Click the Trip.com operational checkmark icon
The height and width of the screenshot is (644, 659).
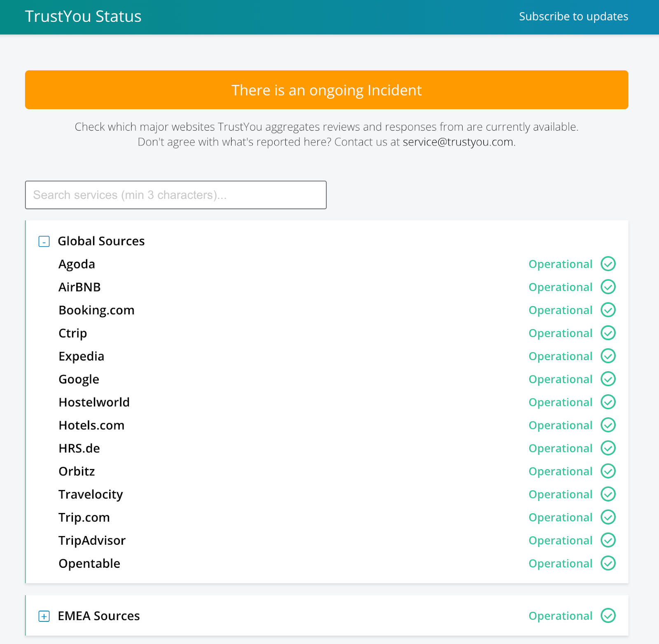pyautogui.click(x=608, y=518)
